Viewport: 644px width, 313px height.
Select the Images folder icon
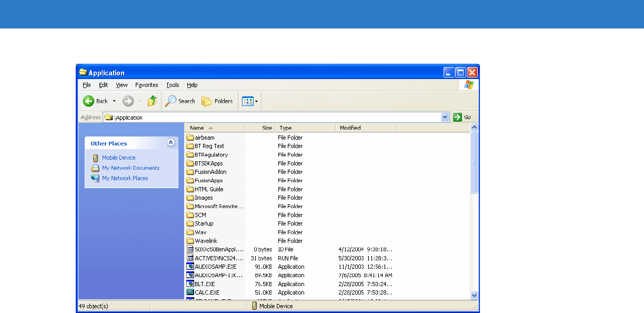[x=190, y=198]
